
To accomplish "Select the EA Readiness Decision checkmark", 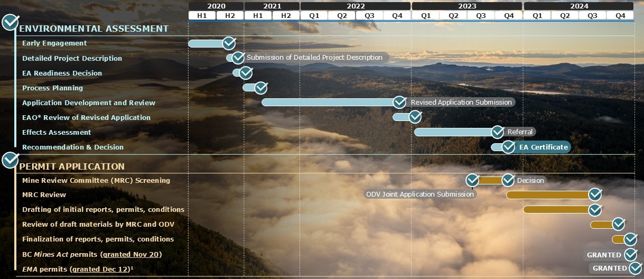I will point(246,73).
